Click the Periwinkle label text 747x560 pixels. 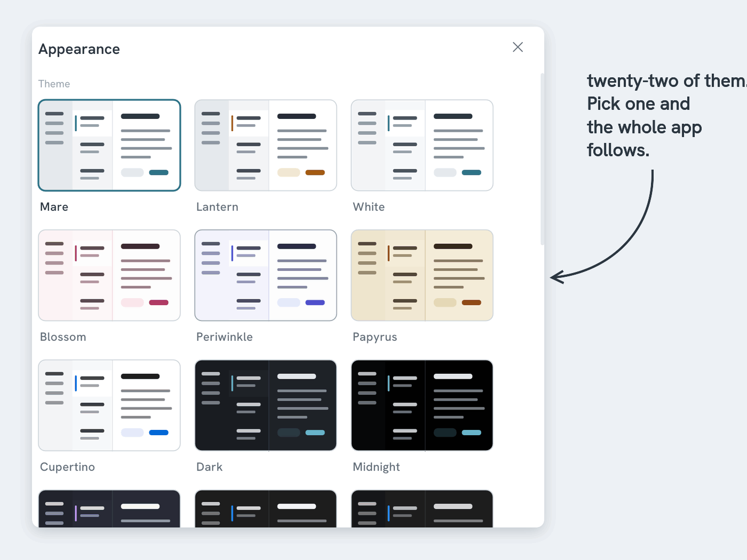click(x=225, y=337)
